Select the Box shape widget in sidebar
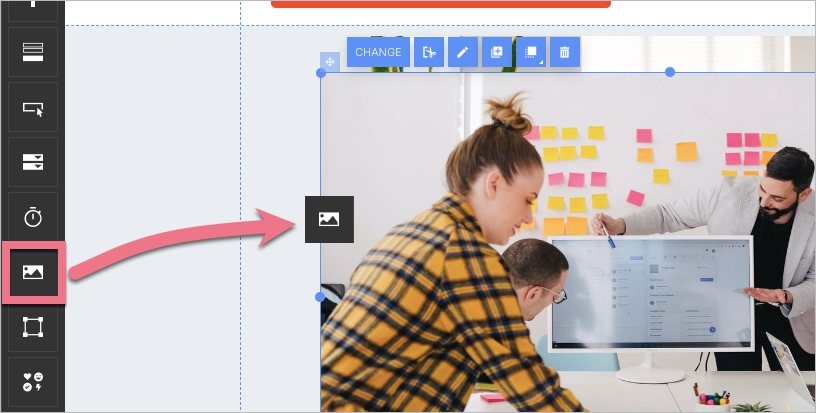 [x=33, y=327]
